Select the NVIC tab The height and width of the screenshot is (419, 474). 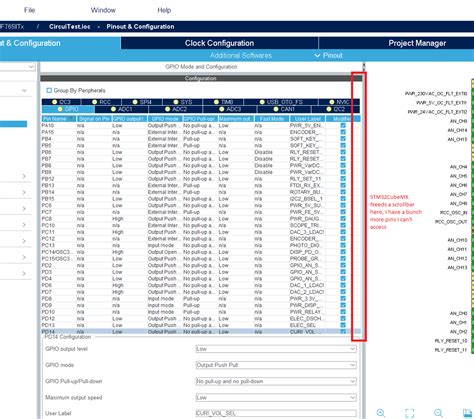339,102
